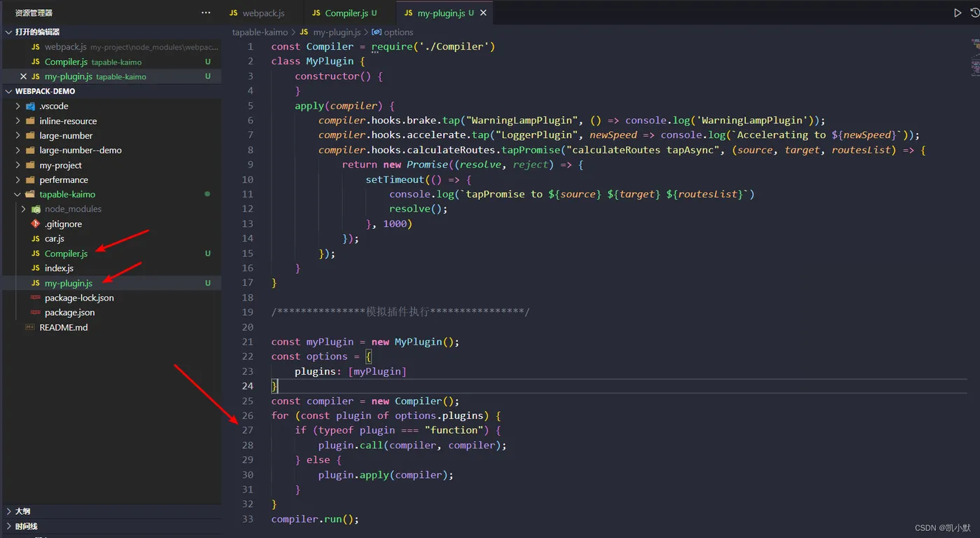Select my-plugin.js in the file tree
The image size is (980, 538).
[x=111, y=283]
